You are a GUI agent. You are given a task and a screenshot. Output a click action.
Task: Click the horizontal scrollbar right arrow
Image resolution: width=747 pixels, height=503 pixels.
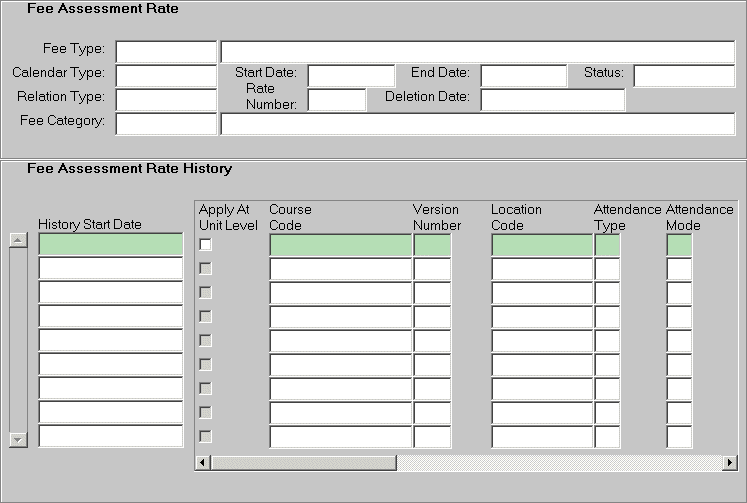click(x=729, y=463)
